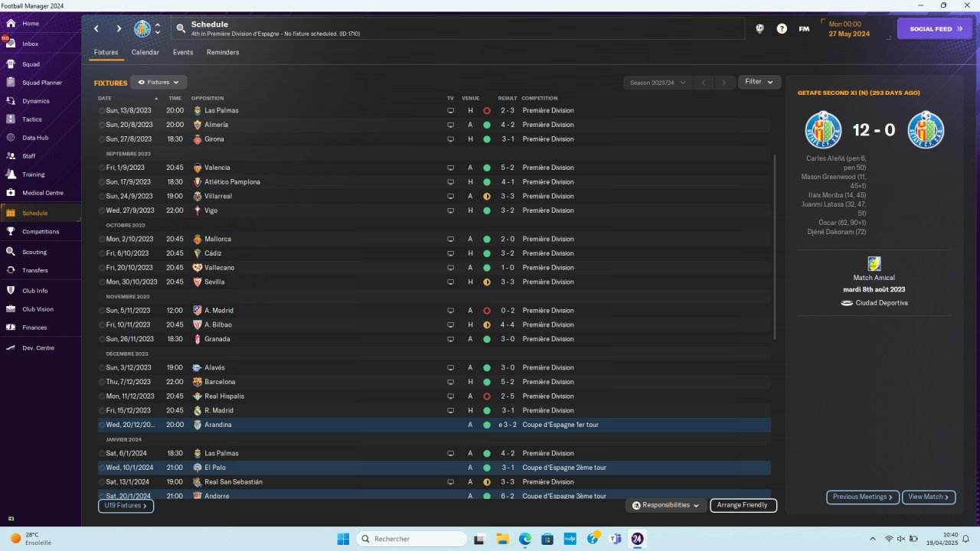The image size is (980, 551).
Task: Expand the Responsibilities dropdown
Action: [x=666, y=505]
